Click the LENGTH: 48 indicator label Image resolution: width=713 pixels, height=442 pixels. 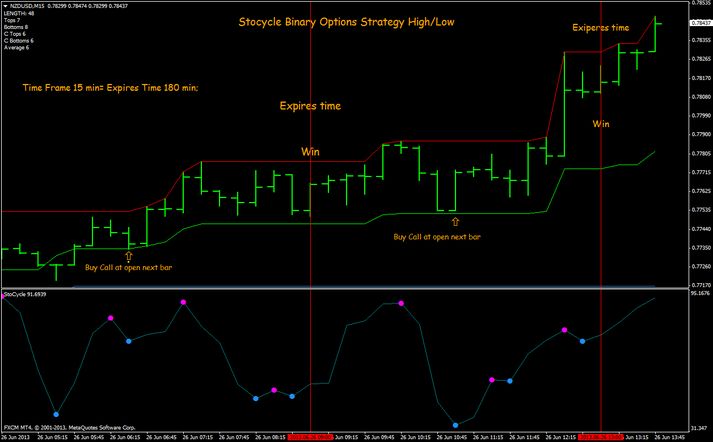pyautogui.click(x=19, y=13)
